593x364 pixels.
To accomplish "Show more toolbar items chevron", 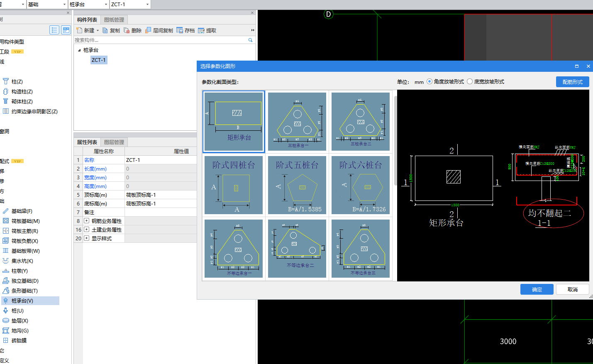I will pyautogui.click(x=253, y=30).
